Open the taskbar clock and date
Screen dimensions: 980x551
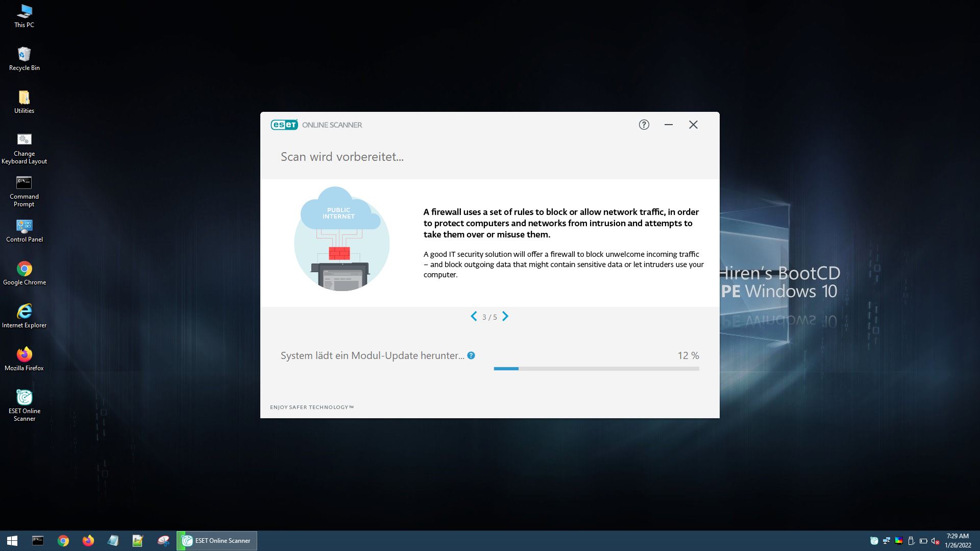click(958, 541)
